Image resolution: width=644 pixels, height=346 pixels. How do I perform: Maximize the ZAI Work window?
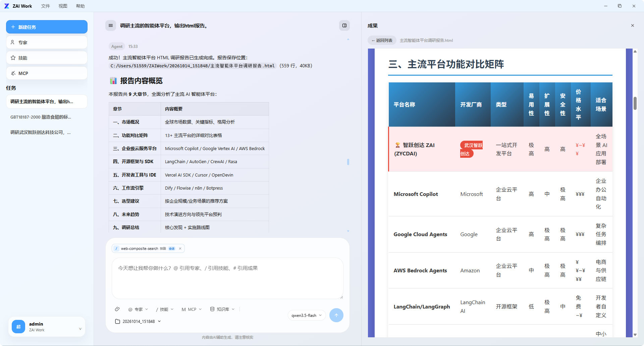[x=620, y=6]
